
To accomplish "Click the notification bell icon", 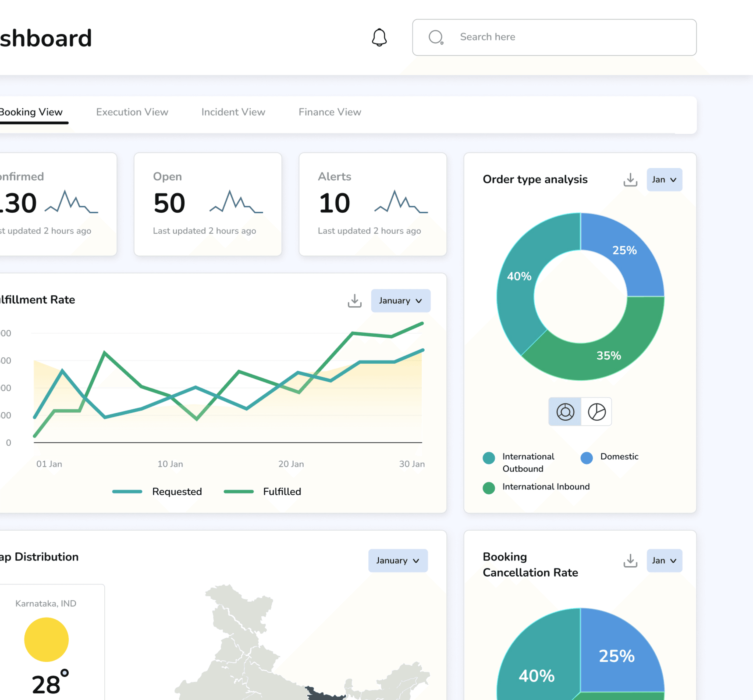I will [379, 37].
